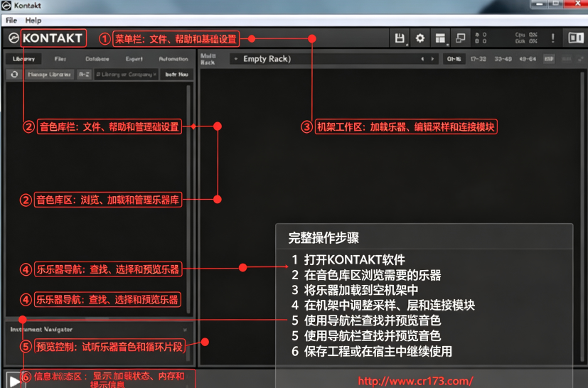Close the Instrument Navigator pane with its x

pos(185,330)
